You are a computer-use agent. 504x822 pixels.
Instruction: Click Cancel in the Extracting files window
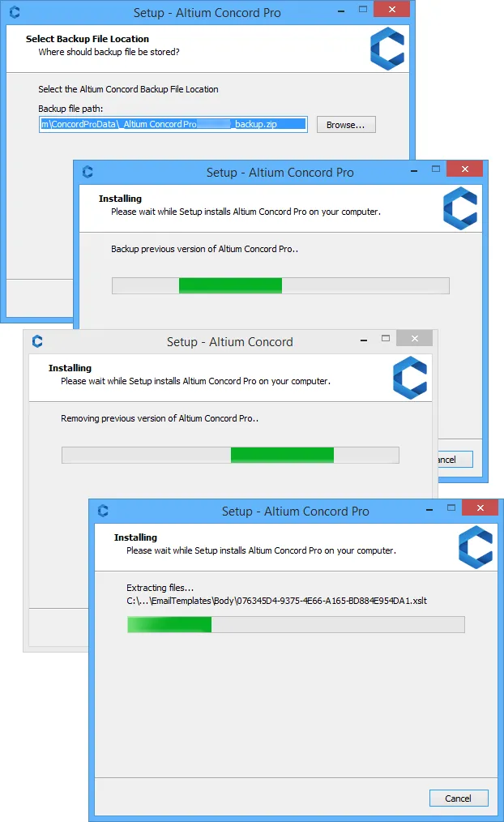coord(459,798)
